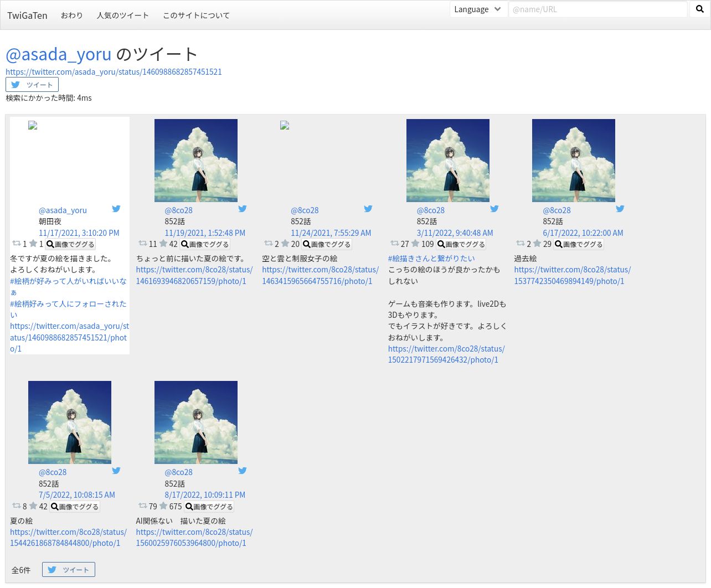Open the photo link in the @asada_yoru tweet text
This screenshot has width=711, height=588.
[x=70, y=337]
